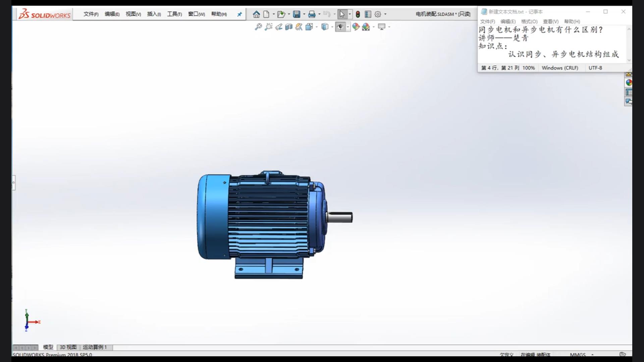Click Dynamic Annotation Views icon

coord(299,27)
